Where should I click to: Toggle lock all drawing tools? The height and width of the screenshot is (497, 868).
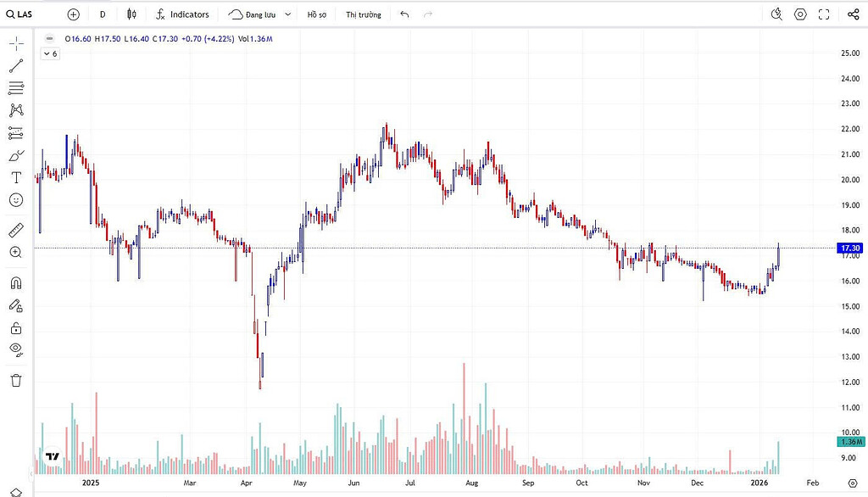coord(16,328)
